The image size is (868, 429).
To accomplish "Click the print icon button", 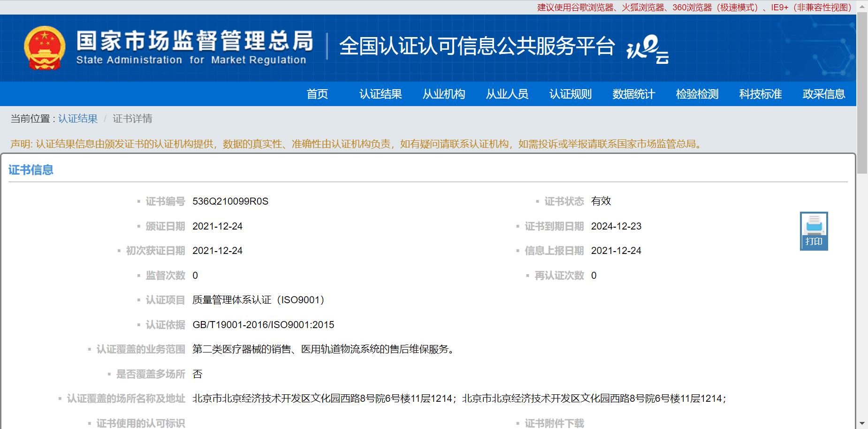I will point(814,230).
